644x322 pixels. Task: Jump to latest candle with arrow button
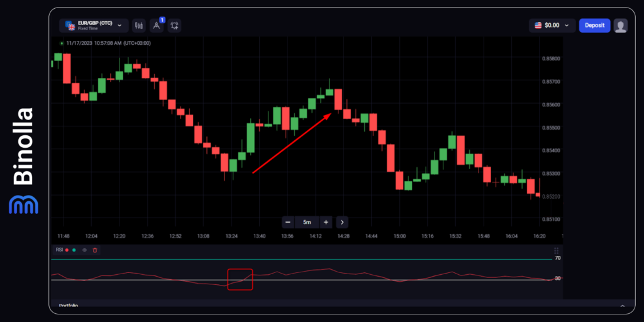[x=342, y=222]
